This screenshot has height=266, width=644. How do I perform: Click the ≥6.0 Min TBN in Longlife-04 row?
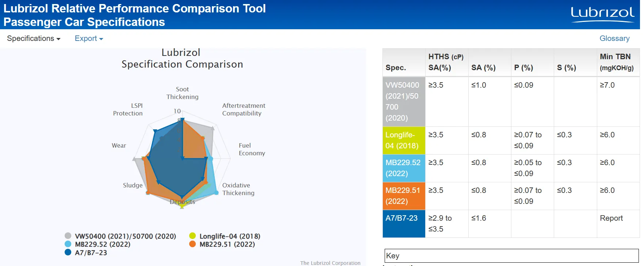click(607, 135)
